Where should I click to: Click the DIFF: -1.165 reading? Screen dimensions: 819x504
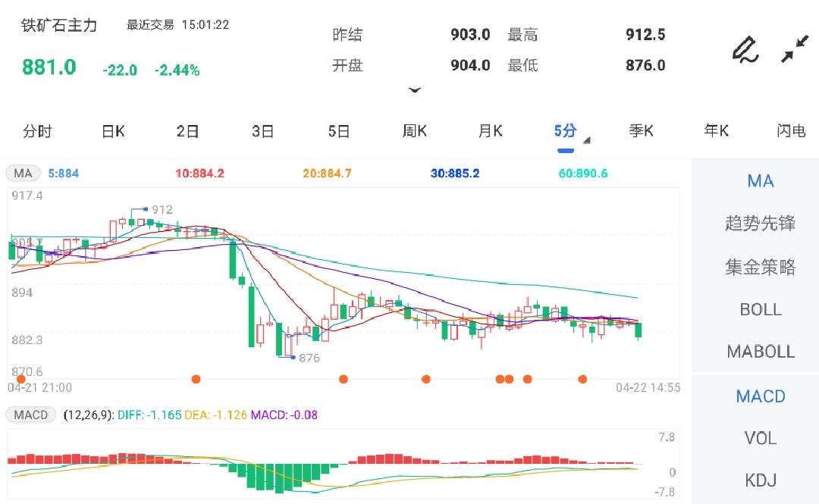coord(149,415)
